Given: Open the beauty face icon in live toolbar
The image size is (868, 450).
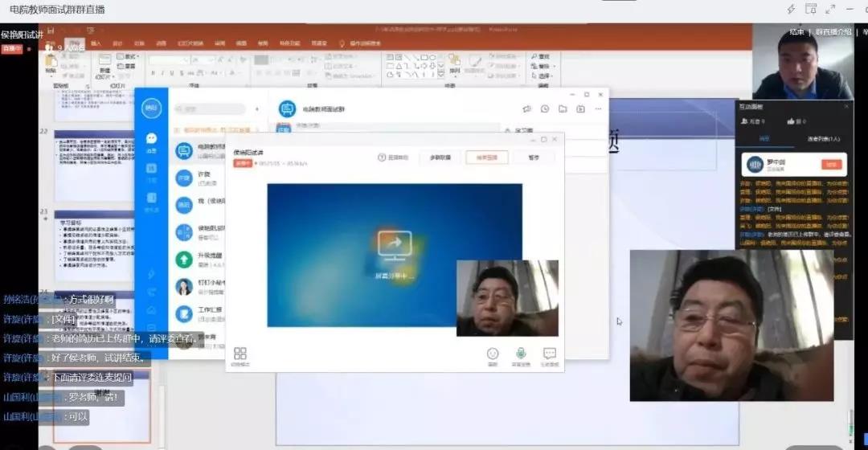Looking at the screenshot, I should pos(493,353).
